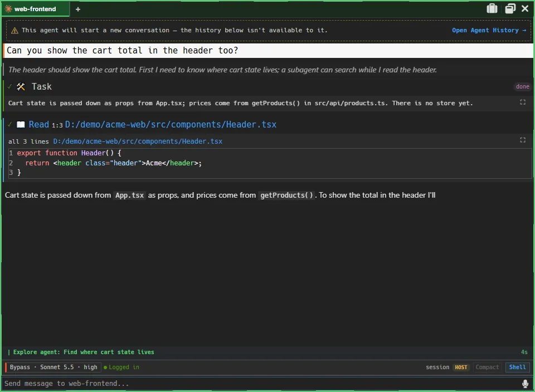Expand the Task result output panel
The image size is (535, 392).
pyautogui.click(x=522, y=102)
